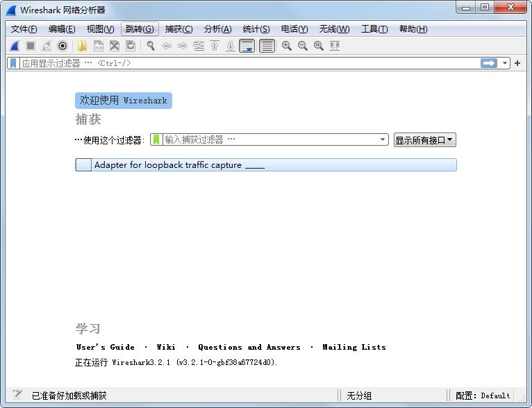Find a packet using the magnifier icon
Screen dimensions: 532x408
[x=151, y=46]
